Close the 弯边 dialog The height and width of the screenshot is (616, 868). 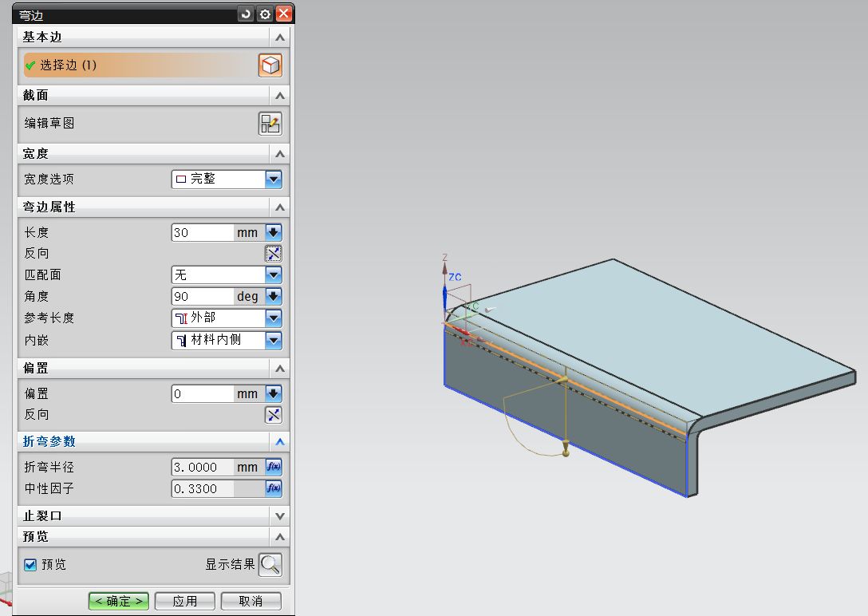tap(284, 14)
